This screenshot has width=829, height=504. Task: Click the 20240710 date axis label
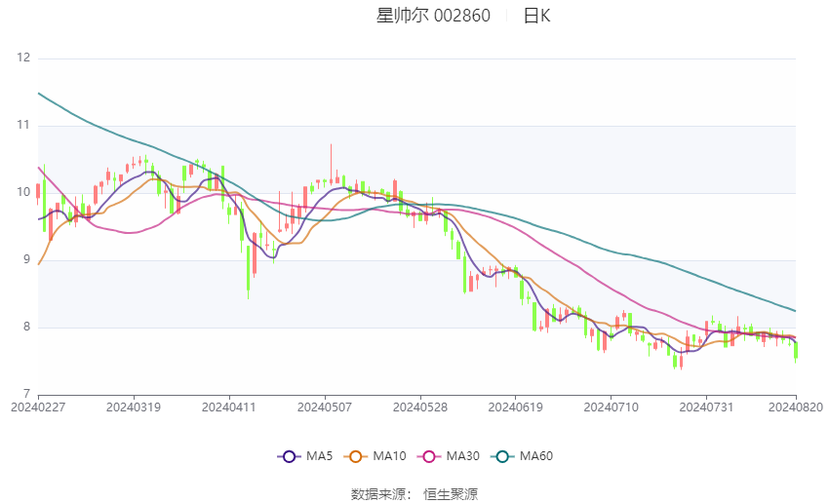[x=612, y=407]
